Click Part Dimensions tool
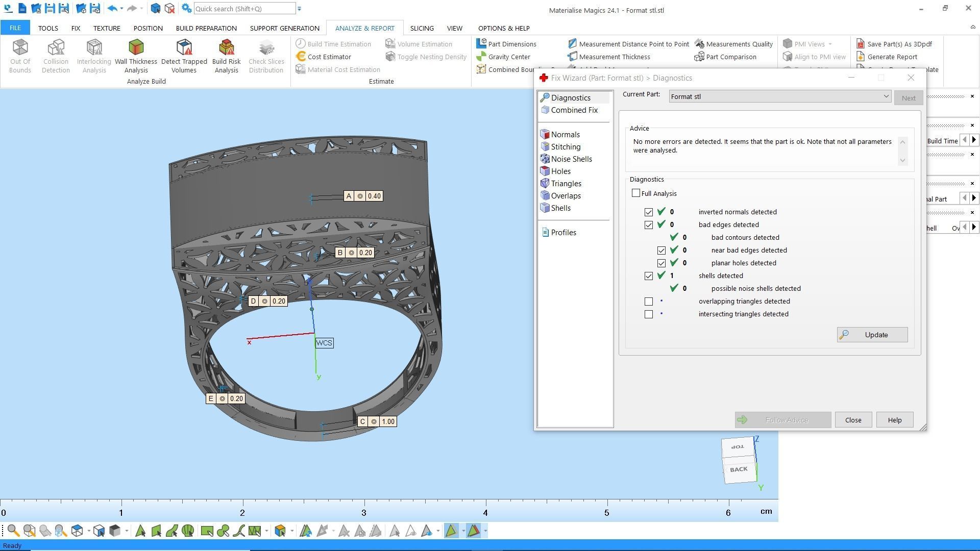Screen dimensions: 980x551 (x=511, y=44)
